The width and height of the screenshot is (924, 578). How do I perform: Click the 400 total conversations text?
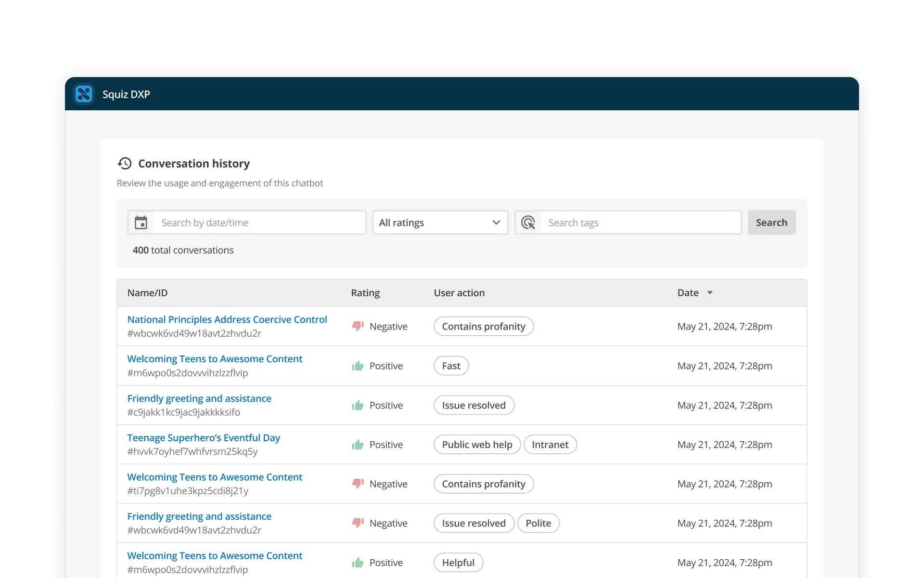click(x=183, y=250)
